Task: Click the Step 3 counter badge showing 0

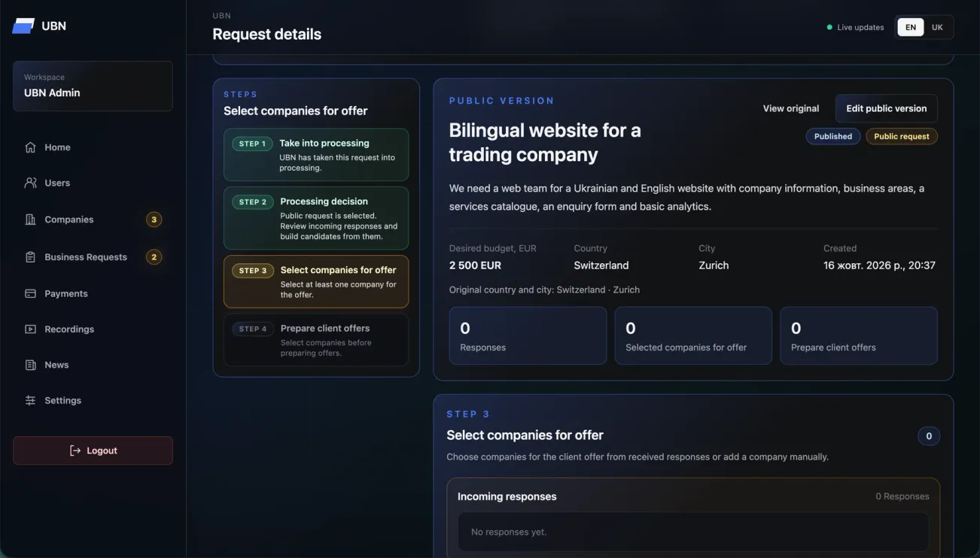Action: (929, 436)
